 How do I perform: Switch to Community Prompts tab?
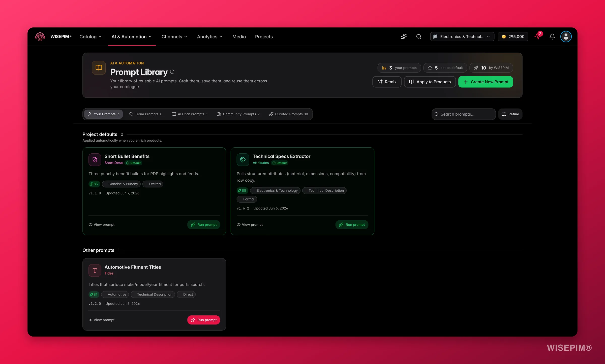[x=238, y=114]
